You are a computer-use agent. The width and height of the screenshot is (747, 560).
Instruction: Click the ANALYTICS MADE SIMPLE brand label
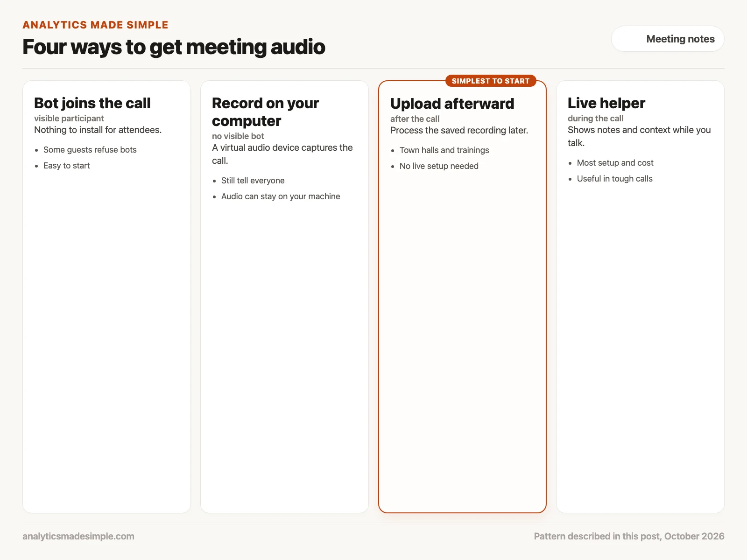coord(96,25)
